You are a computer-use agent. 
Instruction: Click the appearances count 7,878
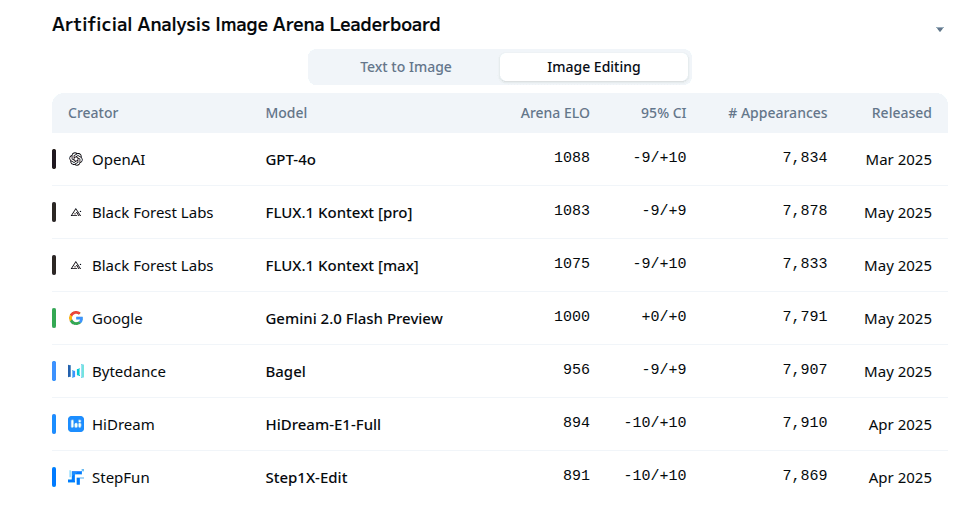(x=805, y=210)
